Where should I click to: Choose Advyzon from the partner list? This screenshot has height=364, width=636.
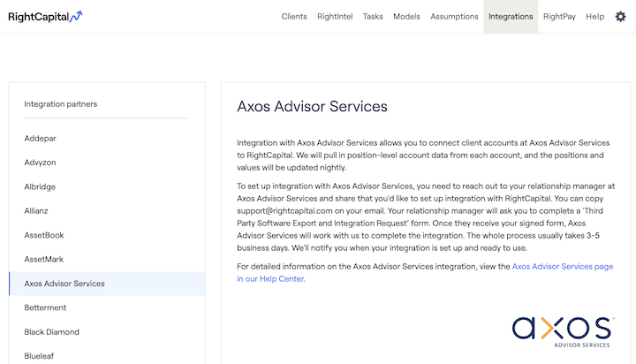[x=42, y=162]
